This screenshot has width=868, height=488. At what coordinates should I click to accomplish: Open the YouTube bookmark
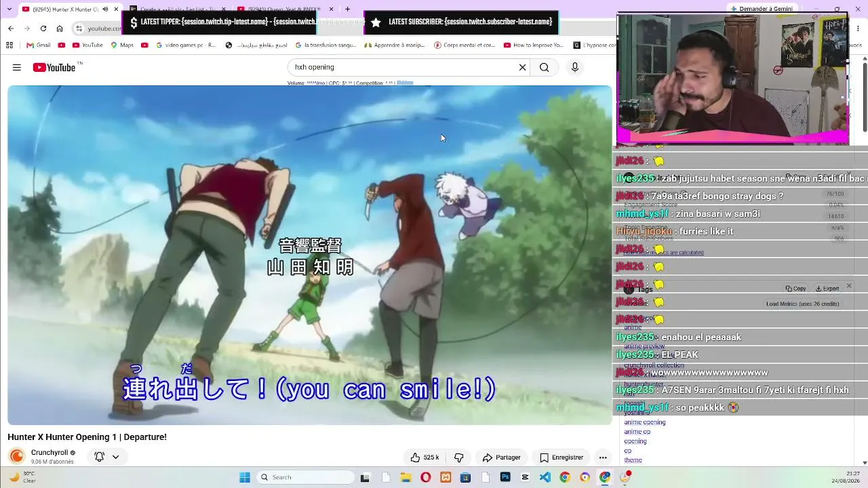[x=87, y=45]
